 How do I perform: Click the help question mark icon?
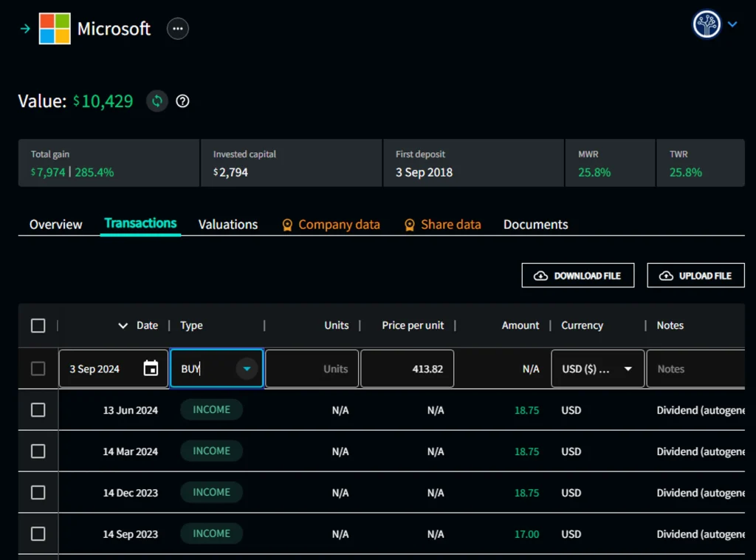(182, 101)
